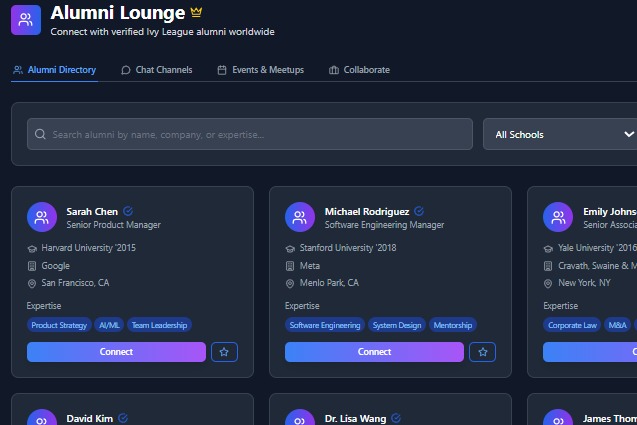Select the System Design expertise tag
Viewport: 637px width, 425px height.
pos(397,325)
